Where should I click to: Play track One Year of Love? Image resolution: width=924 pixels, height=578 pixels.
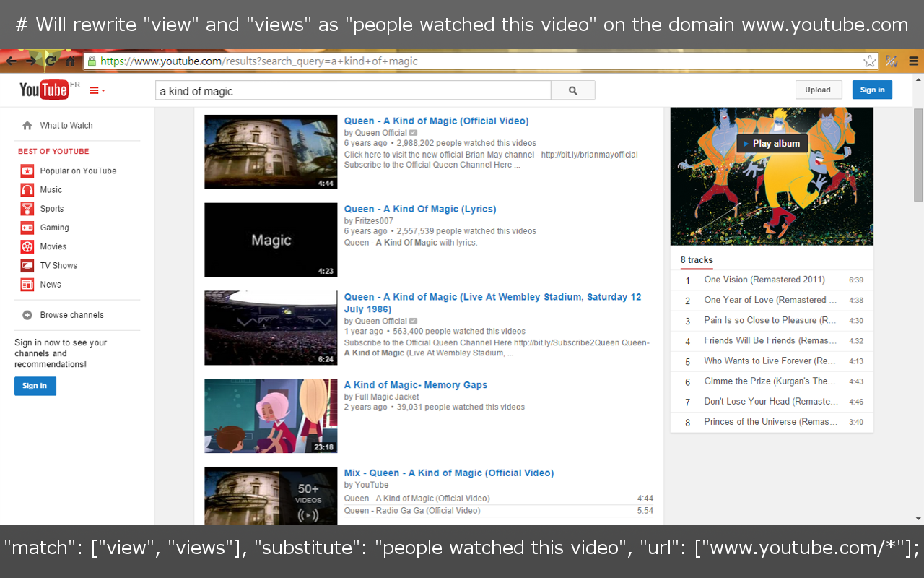[772, 300]
